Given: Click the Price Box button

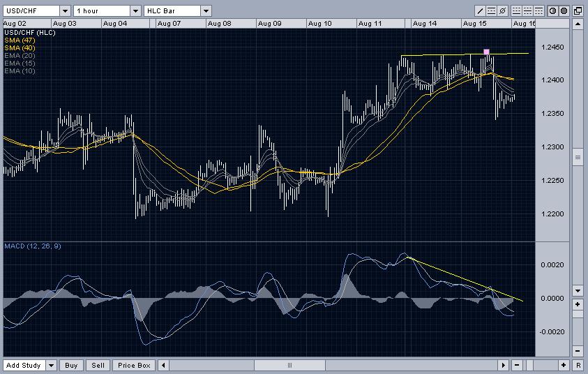Looking at the screenshot, I should click(134, 366).
